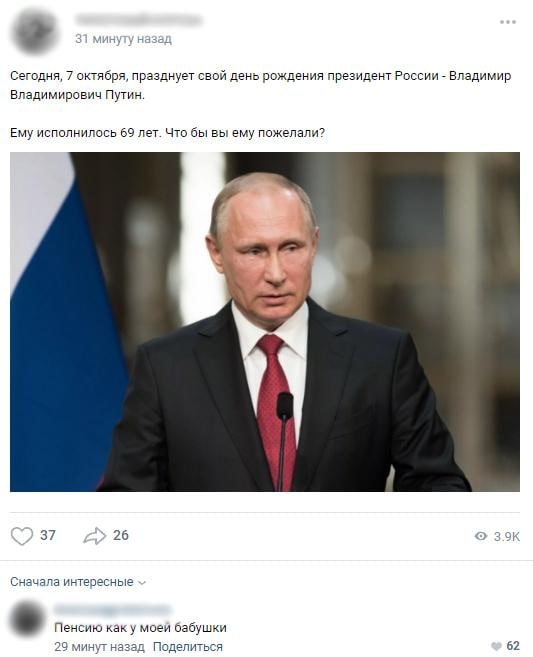Open the post author's blurred avatar

point(34,30)
